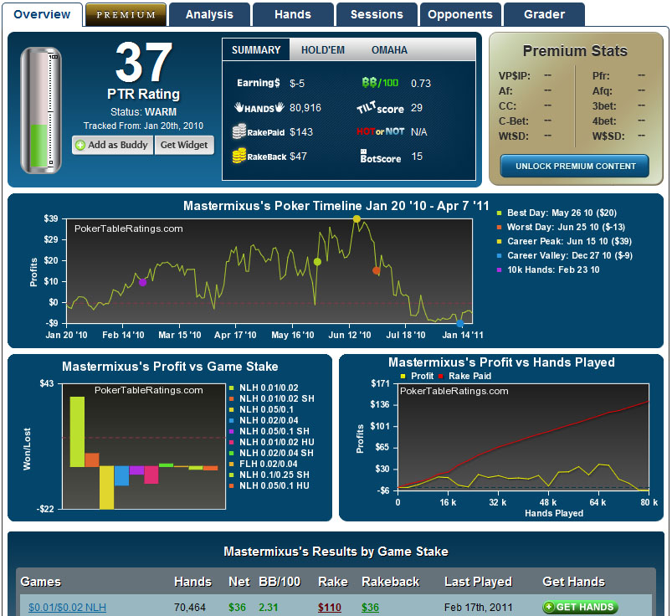Click the Tilt score logo
The height and width of the screenshot is (616, 672).
[380, 108]
